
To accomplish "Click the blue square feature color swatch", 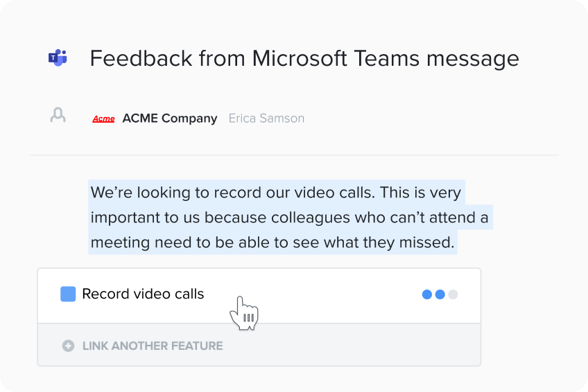I will click(x=68, y=294).
